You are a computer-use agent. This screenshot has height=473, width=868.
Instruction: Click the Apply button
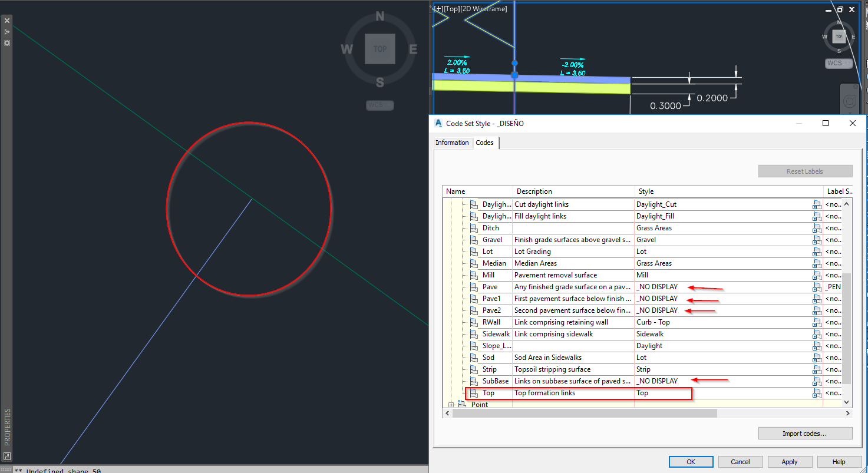click(x=790, y=461)
